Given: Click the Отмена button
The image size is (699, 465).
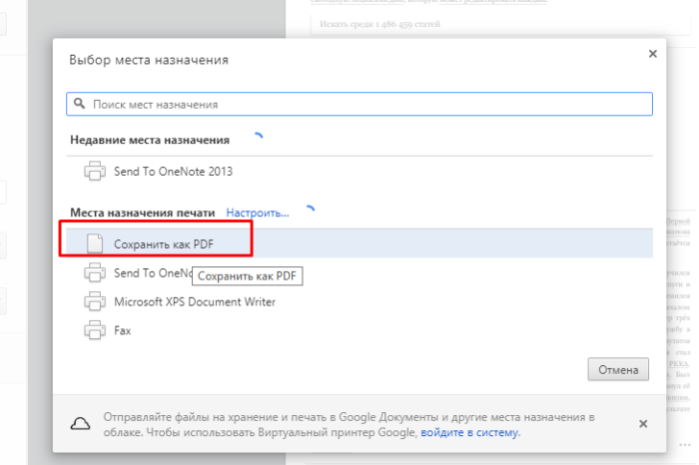Looking at the screenshot, I should pos(618,369).
